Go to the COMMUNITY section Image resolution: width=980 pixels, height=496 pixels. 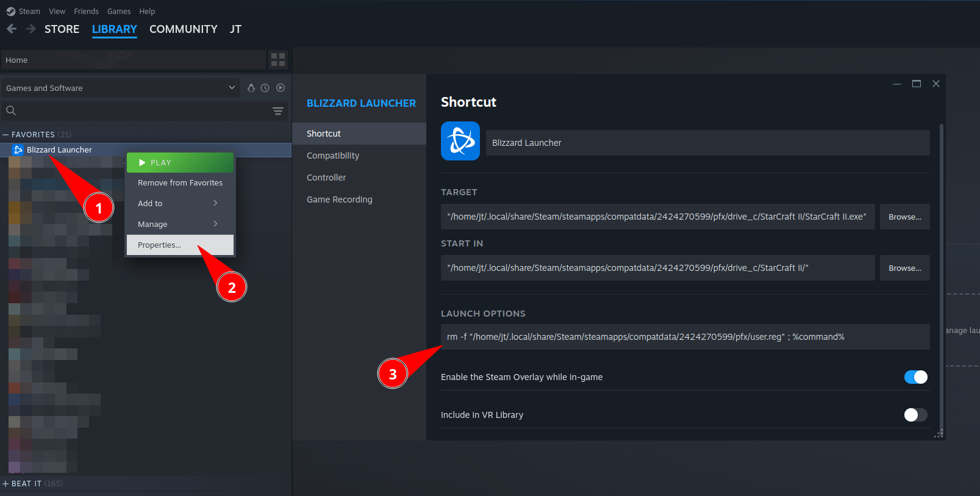[184, 29]
